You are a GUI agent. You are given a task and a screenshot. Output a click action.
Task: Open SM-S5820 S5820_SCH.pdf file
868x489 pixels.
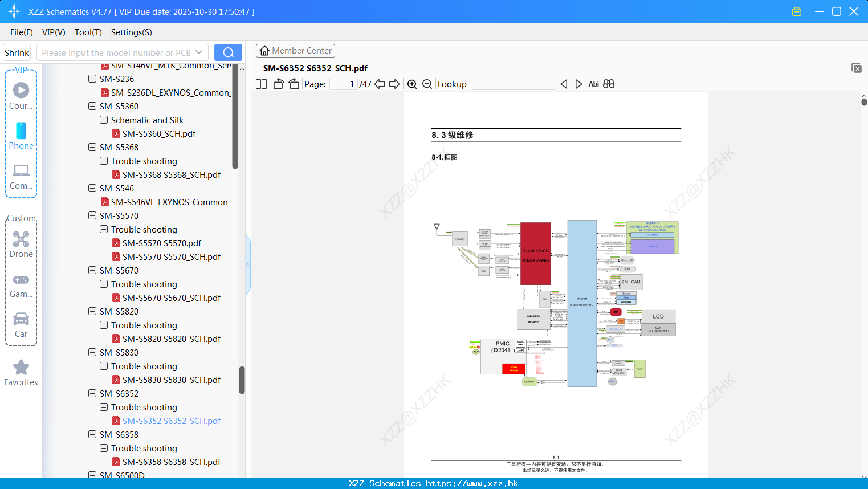tap(172, 339)
